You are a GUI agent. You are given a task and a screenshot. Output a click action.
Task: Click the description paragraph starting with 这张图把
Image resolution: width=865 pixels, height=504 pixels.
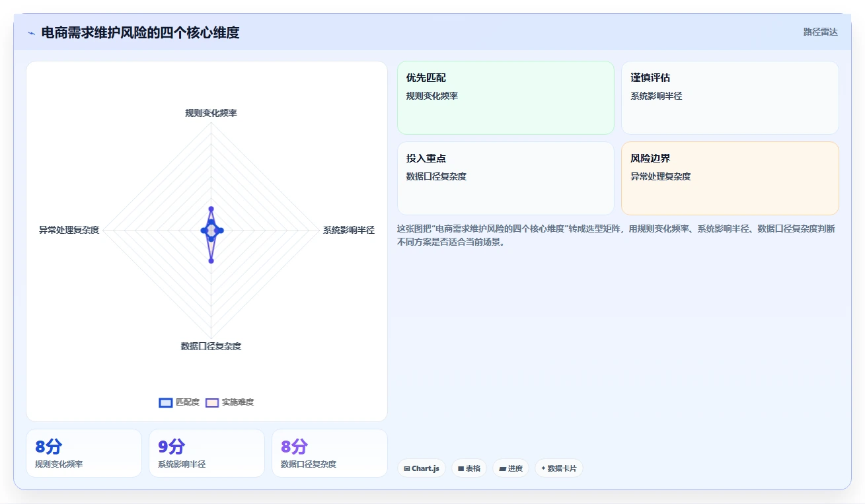(617, 235)
